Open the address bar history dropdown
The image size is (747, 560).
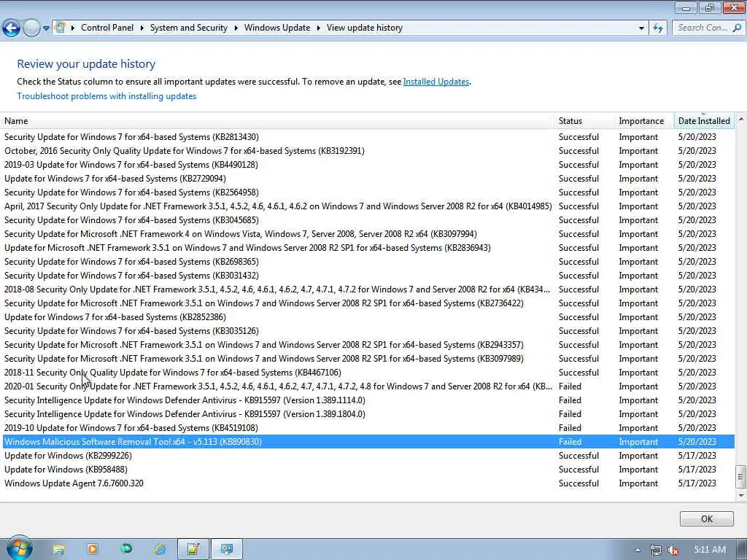point(641,28)
